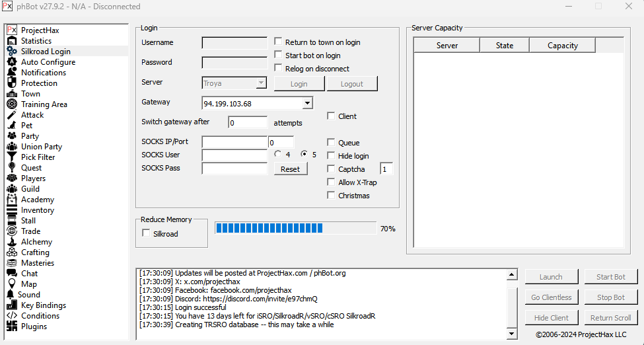Image resolution: width=644 pixels, height=345 pixels.
Task: Open the Key Bindings section
Action: [43, 305]
